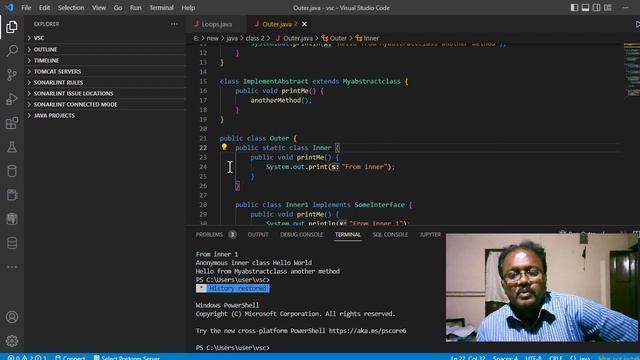Open the Run menu
Viewport: 640px width, 360px height.
(136, 8)
